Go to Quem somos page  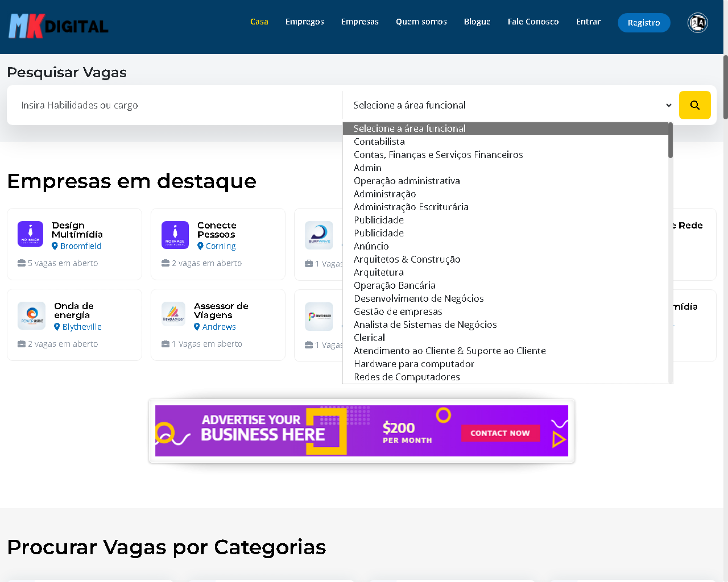(421, 22)
